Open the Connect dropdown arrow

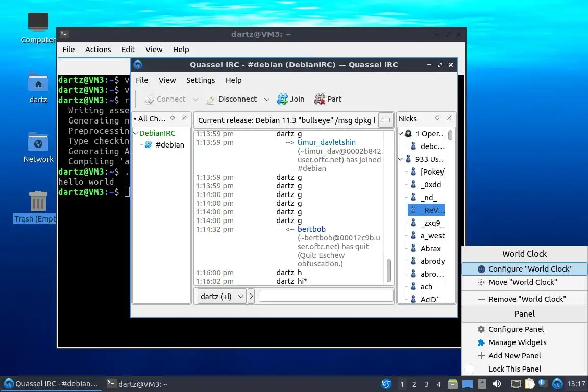(195, 100)
